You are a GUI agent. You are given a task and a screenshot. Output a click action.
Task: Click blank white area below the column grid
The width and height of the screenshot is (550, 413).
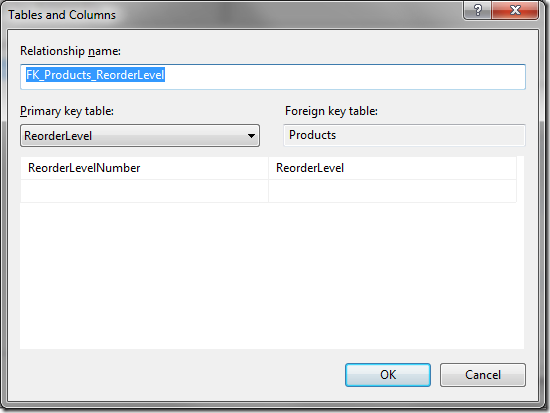coord(272,275)
